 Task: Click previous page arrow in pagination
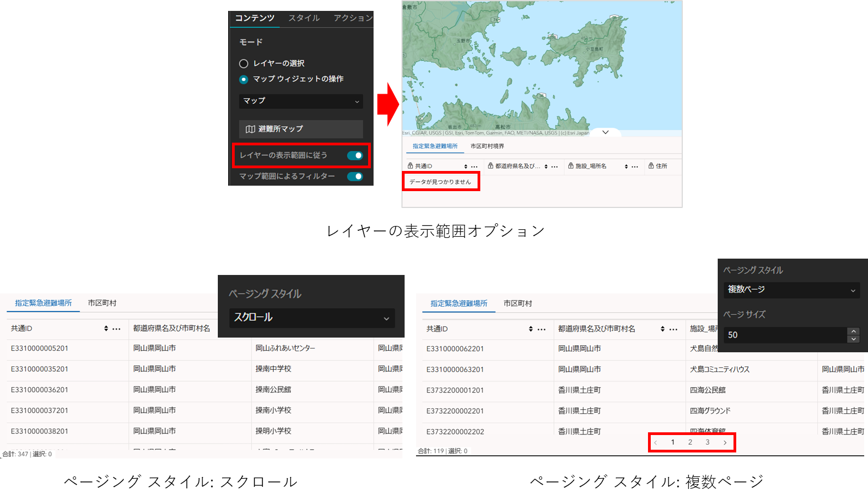click(656, 443)
